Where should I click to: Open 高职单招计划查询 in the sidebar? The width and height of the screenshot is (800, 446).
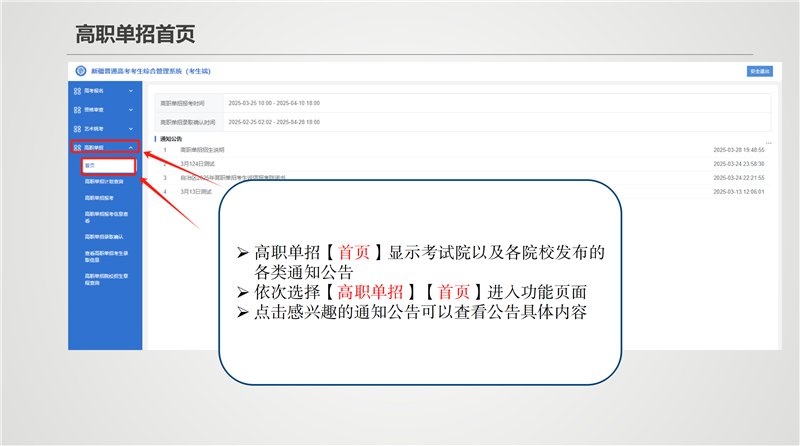point(104,182)
